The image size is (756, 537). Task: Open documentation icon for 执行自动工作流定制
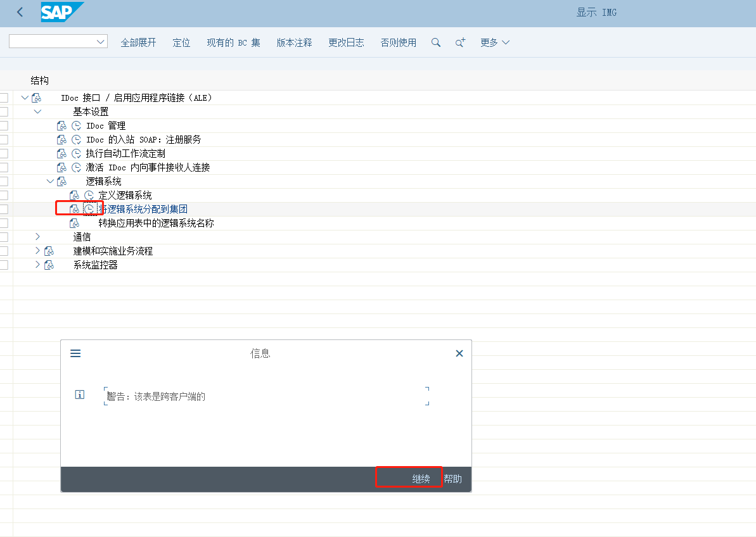[x=61, y=154]
